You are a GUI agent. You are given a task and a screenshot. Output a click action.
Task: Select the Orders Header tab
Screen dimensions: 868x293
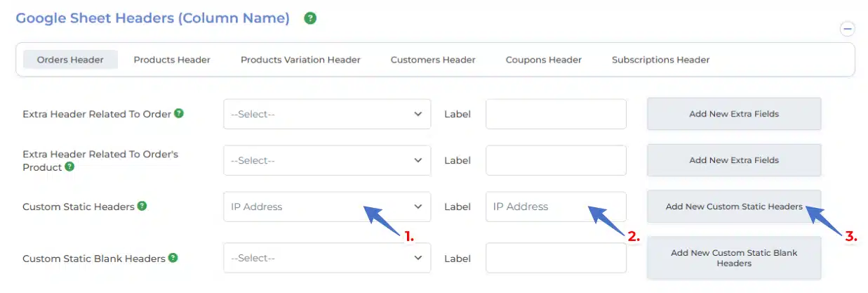coord(70,60)
